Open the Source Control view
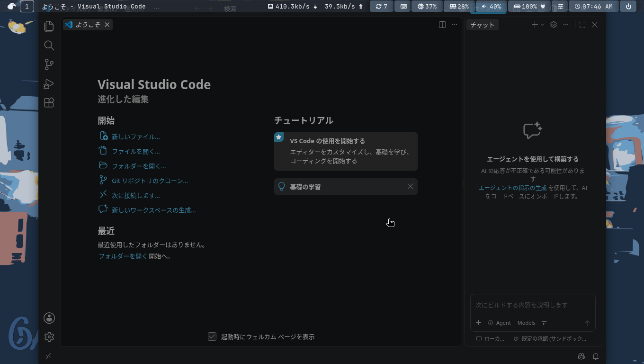 [x=49, y=64]
